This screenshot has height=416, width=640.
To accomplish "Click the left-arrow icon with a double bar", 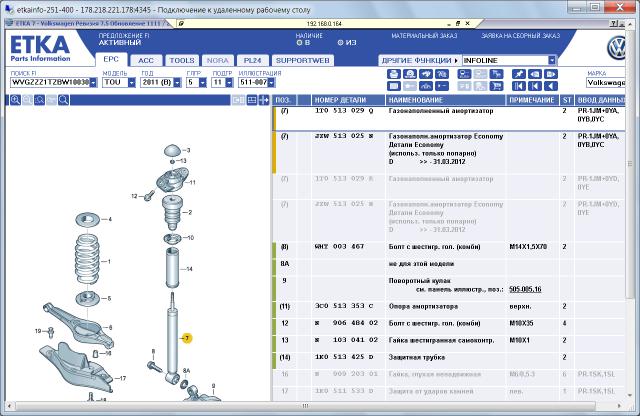I will [x=519, y=86].
